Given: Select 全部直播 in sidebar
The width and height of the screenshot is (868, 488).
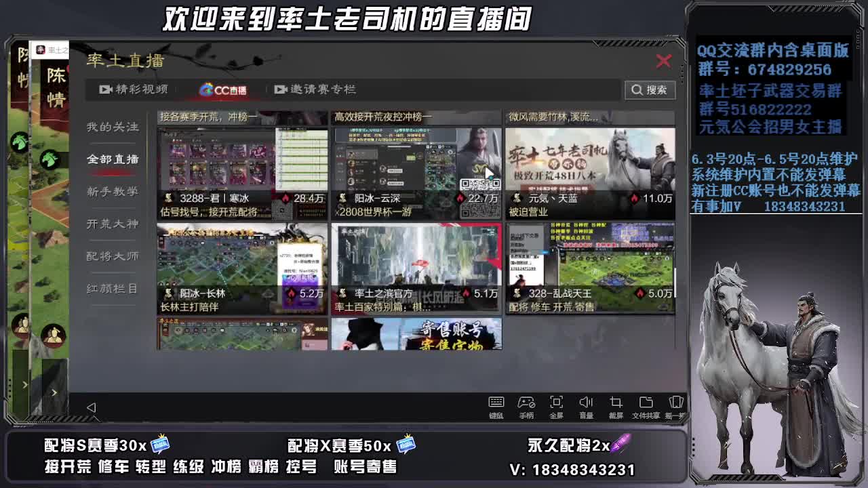Looking at the screenshot, I should click(x=113, y=159).
